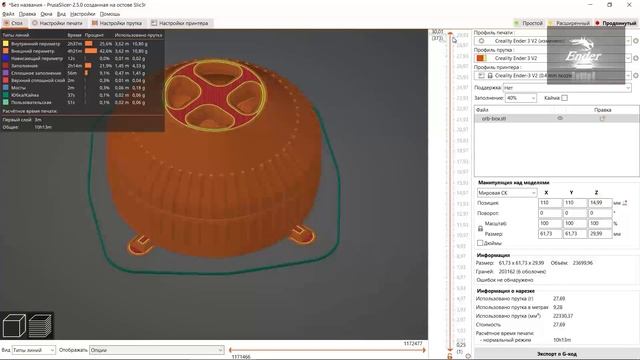Click the rotation X input field
The image size is (640, 360).
click(550, 213)
